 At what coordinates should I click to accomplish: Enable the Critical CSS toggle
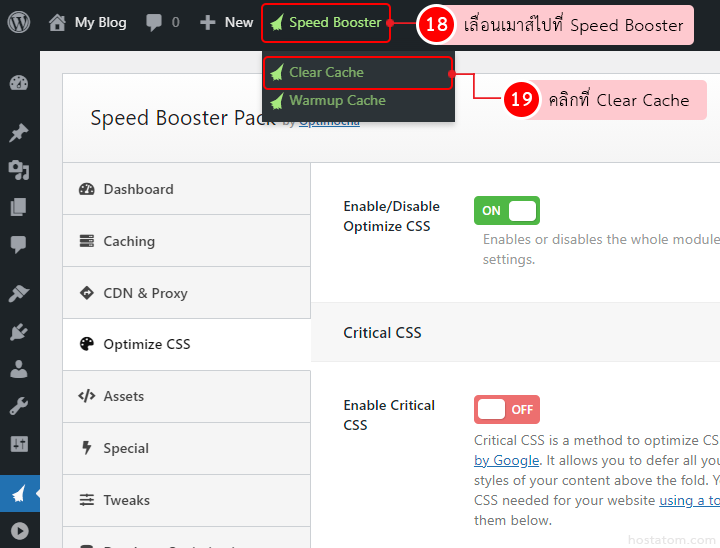coord(507,409)
